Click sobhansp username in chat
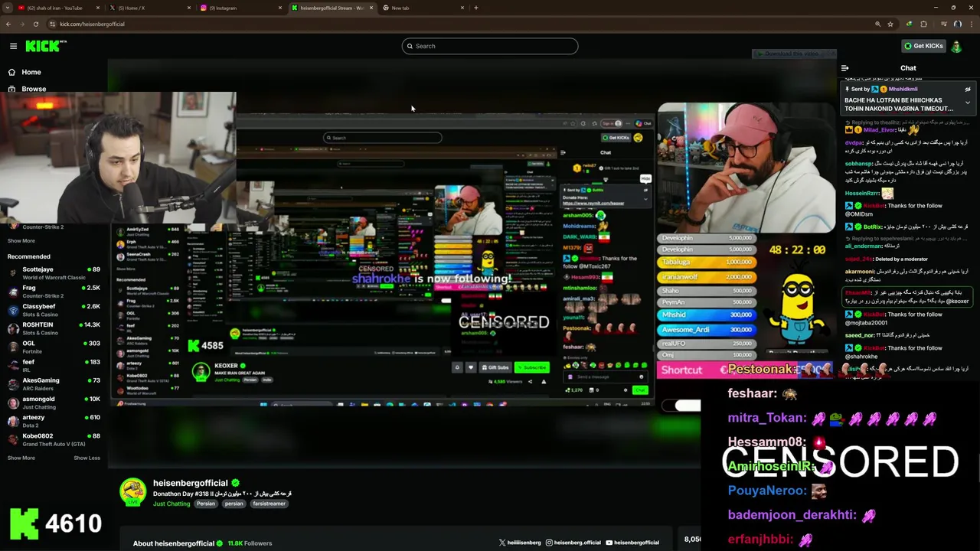Screen dimensions: 980x551 pyautogui.click(x=858, y=163)
